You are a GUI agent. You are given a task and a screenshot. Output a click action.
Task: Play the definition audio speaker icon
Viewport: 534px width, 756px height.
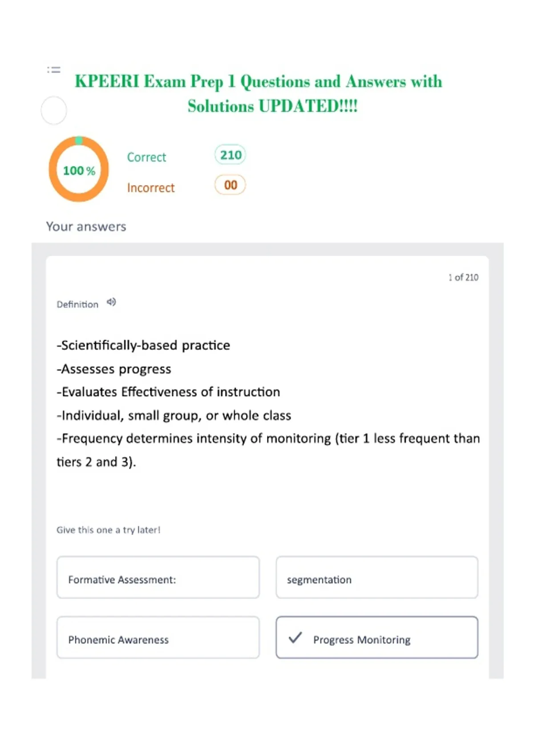[111, 302]
